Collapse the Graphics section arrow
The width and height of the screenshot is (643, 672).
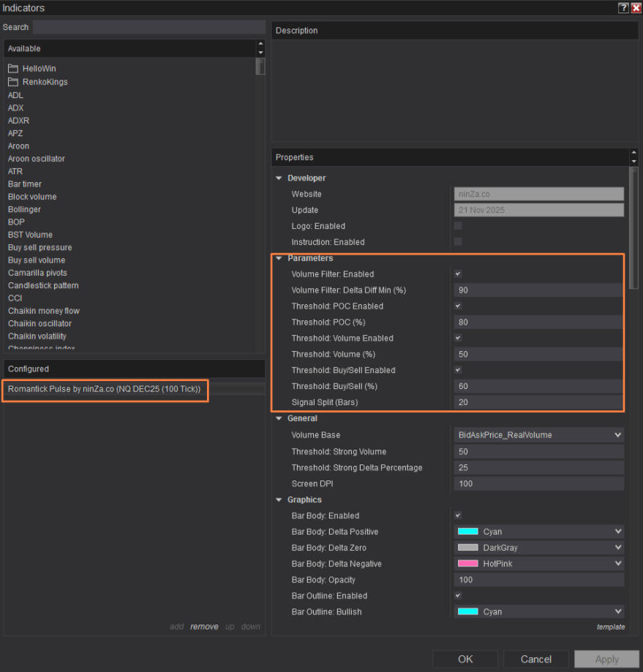tap(279, 500)
